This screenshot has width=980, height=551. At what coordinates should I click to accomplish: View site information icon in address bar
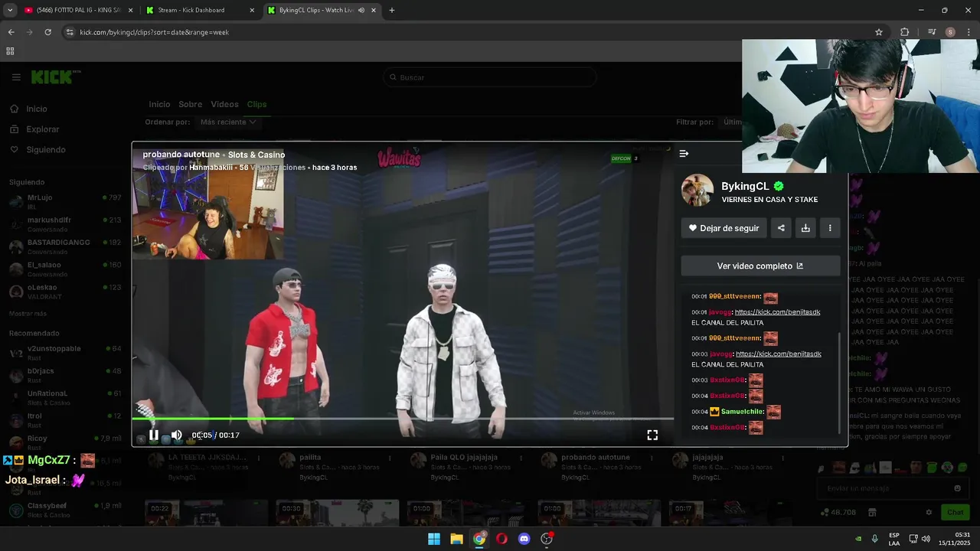click(x=70, y=32)
